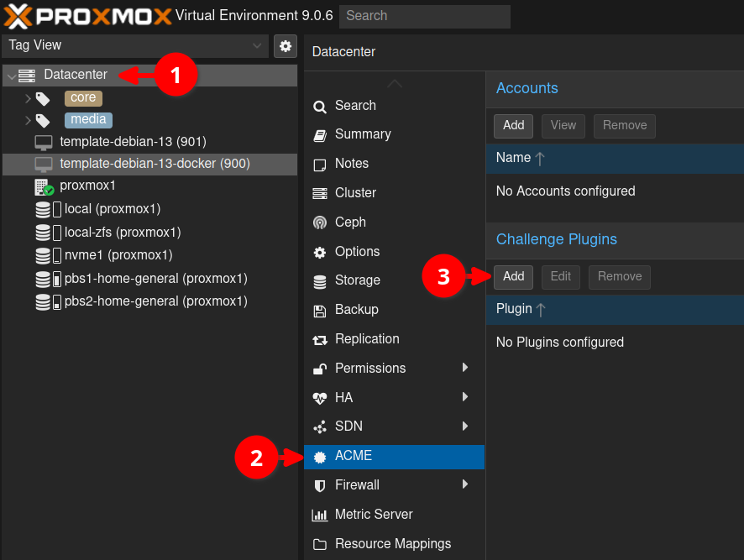Image resolution: width=744 pixels, height=560 pixels.
Task: Click the folder icon next to Resource Mappings
Action: point(320,544)
